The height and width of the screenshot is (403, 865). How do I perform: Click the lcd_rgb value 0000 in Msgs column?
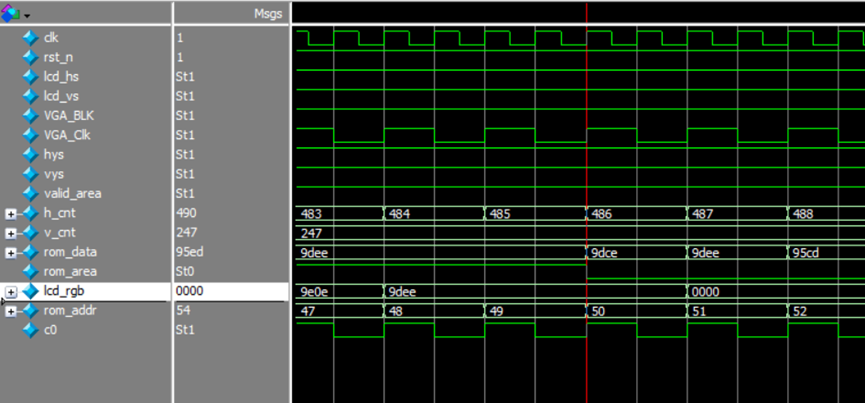[x=190, y=291]
